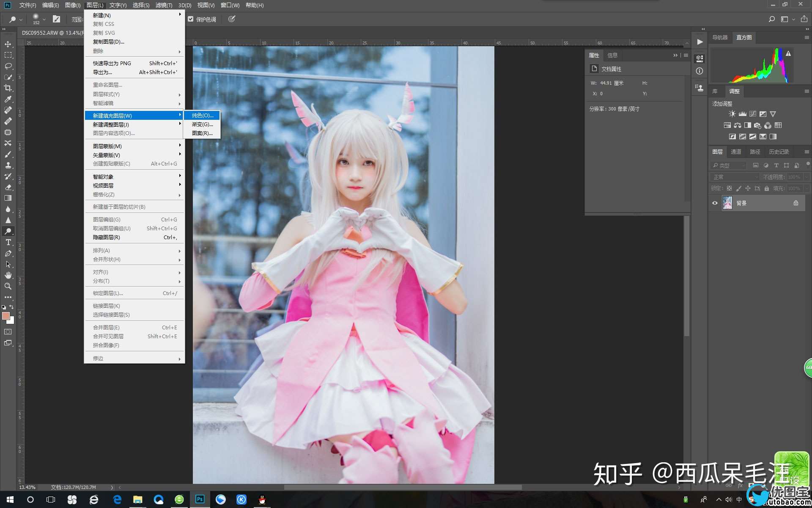
Task: Expand the 新建(N) submenu
Action: coord(134,15)
